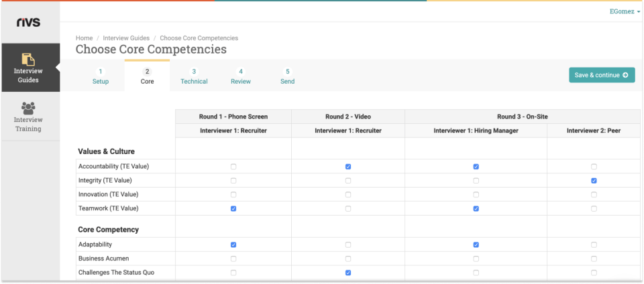644x284 pixels.
Task: Uncheck Adaptability for Hiring Manager
Action: pos(476,245)
